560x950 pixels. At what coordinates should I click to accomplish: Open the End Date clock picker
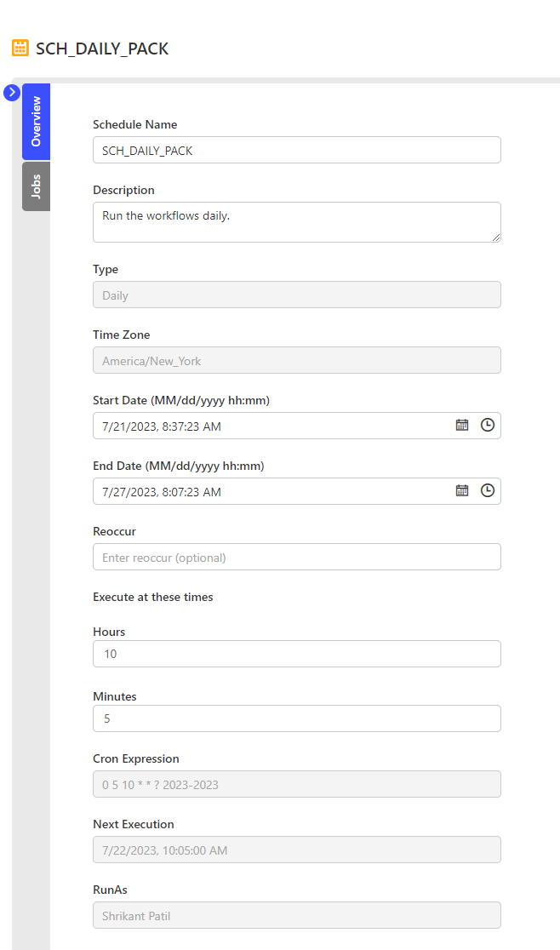click(488, 490)
